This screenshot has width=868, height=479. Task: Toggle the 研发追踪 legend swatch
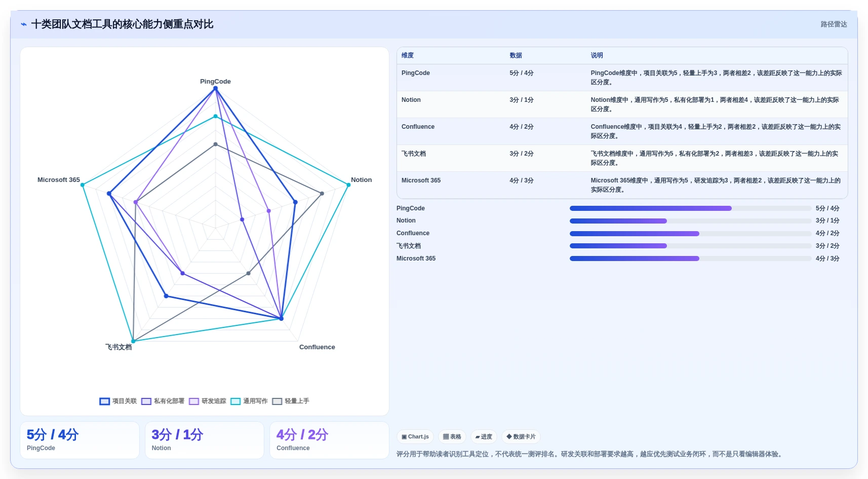point(194,401)
